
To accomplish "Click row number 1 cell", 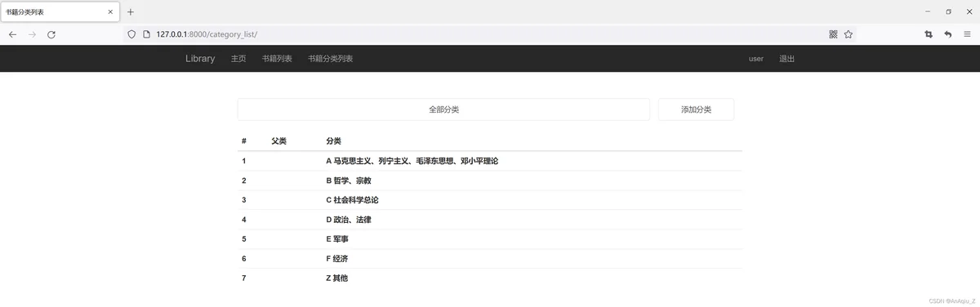I will coord(244,161).
